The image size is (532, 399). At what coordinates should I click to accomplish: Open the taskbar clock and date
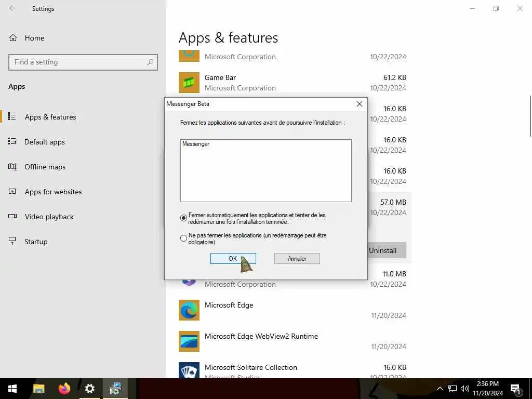(488, 389)
